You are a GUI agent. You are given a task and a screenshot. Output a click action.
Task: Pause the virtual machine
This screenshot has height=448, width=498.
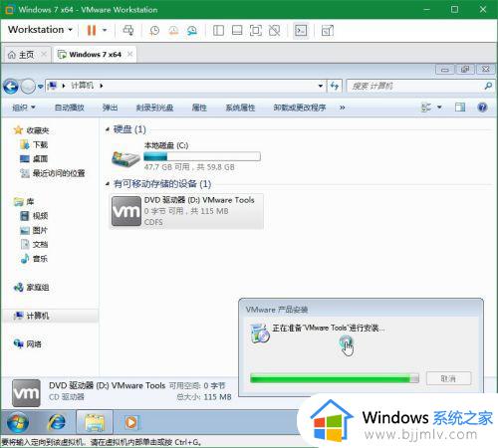click(x=91, y=30)
